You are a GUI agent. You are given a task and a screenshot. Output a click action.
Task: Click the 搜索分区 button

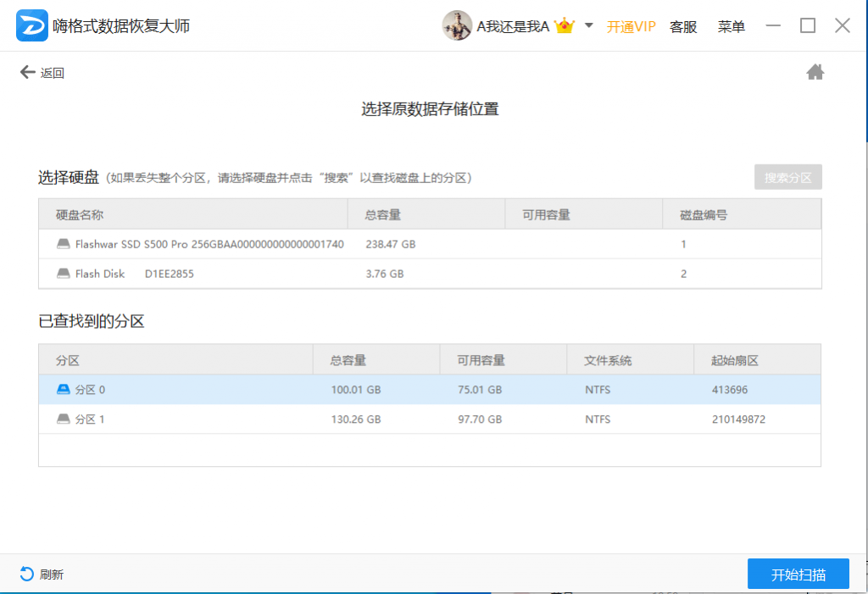point(787,177)
